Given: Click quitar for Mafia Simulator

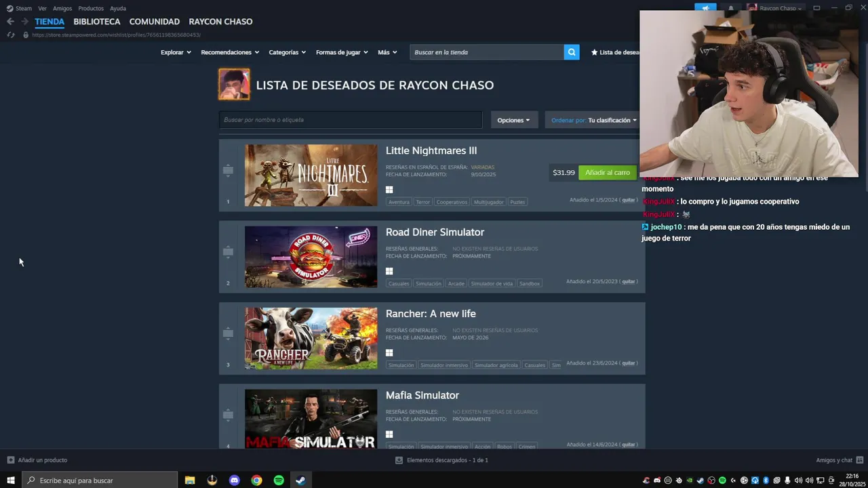Looking at the screenshot, I should [629, 445].
